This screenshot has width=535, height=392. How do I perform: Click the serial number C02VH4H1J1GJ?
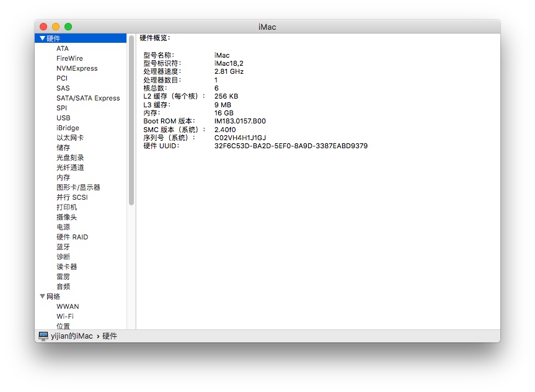tap(240, 138)
